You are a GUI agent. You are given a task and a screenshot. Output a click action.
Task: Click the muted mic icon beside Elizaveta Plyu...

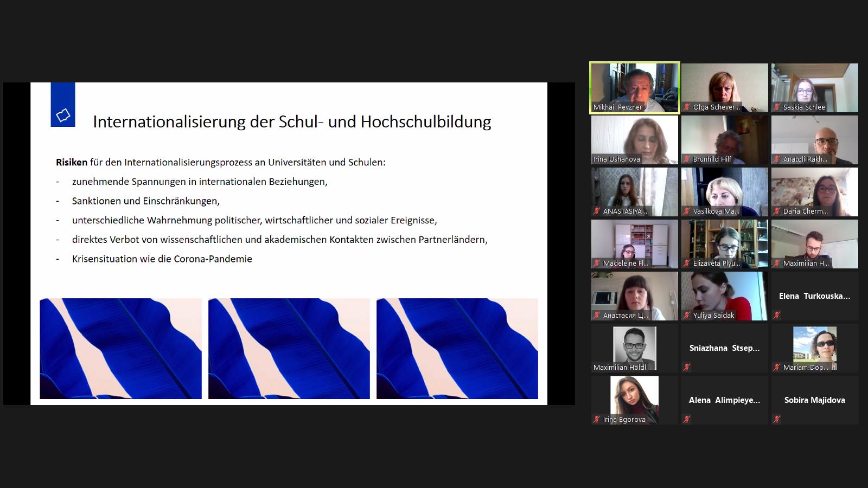tap(687, 263)
